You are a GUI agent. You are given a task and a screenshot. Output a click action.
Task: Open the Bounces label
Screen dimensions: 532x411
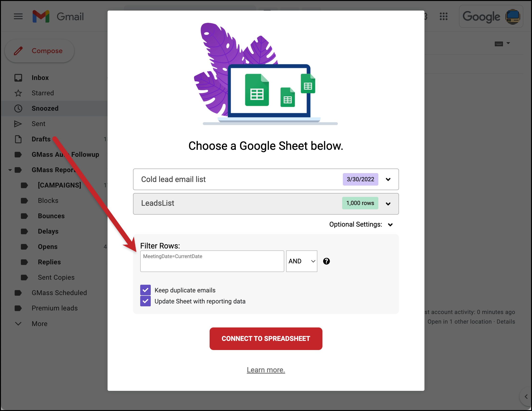point(51,216)
